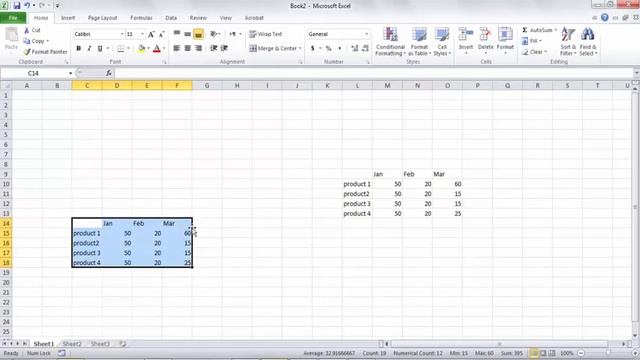Screen dimensions: 640x360
Task: Click the Format Painter brush
Action: click(27, 52)
